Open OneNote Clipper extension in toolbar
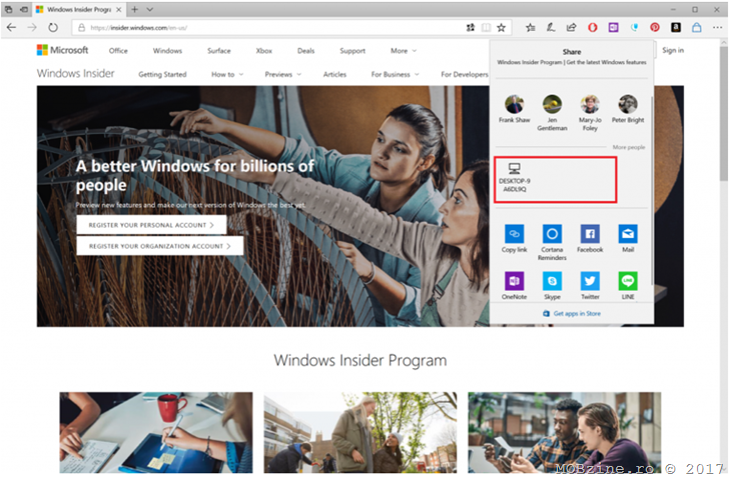 [x=613, y=27]
